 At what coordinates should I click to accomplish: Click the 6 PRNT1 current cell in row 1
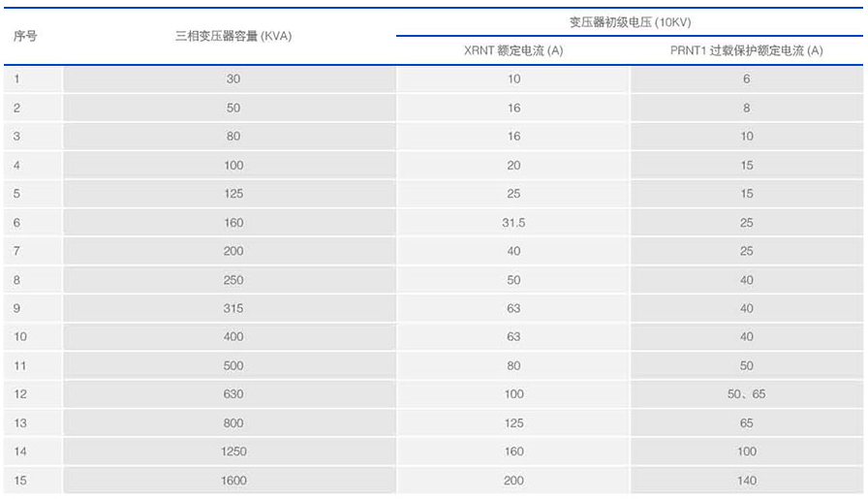tap(746, 79)
